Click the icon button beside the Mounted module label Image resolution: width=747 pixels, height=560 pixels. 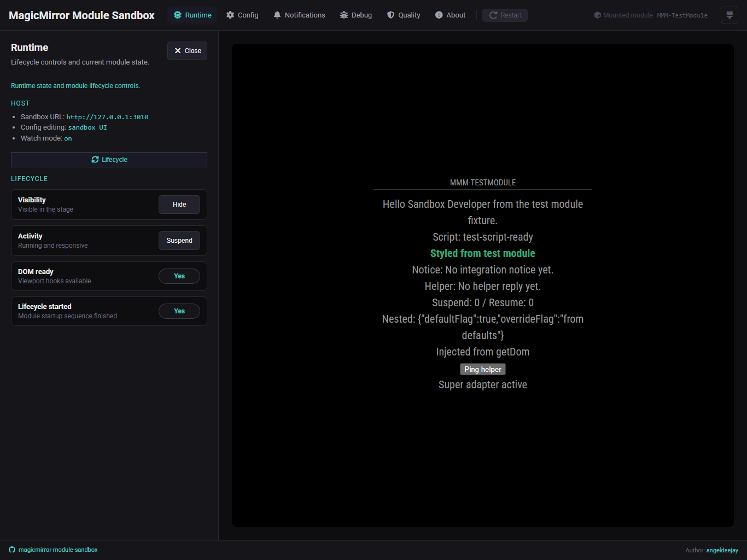pyautogui.click(x=730, y=15)
